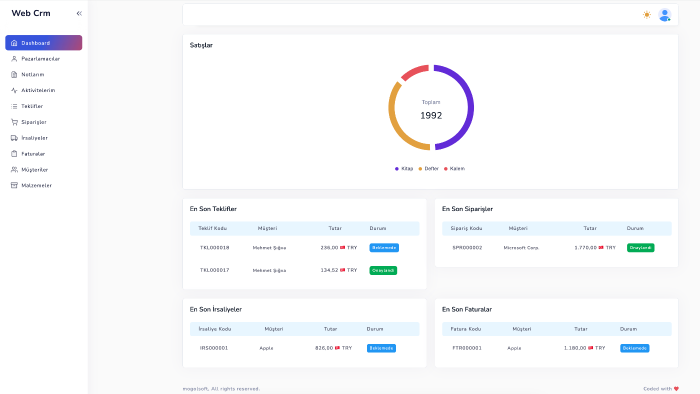Open Faturalar from the sidebar

[x=44, y=153]
